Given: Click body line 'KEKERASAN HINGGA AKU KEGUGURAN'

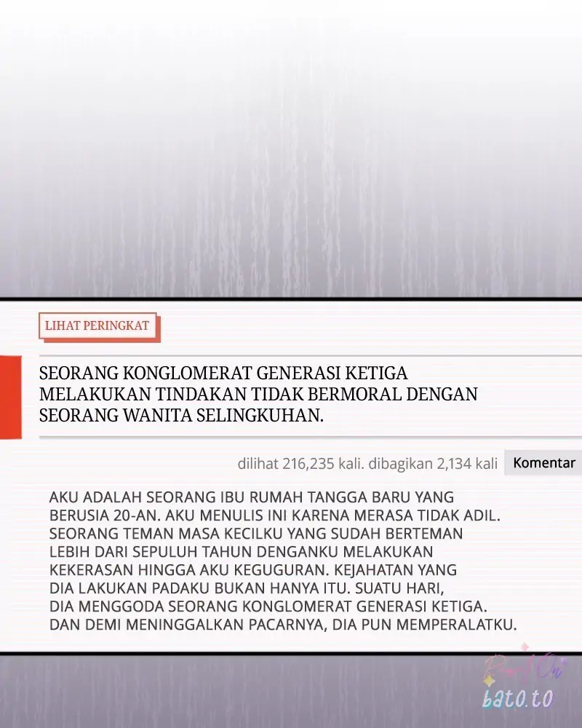Looking at the screenshot, I should coord(253,570).
